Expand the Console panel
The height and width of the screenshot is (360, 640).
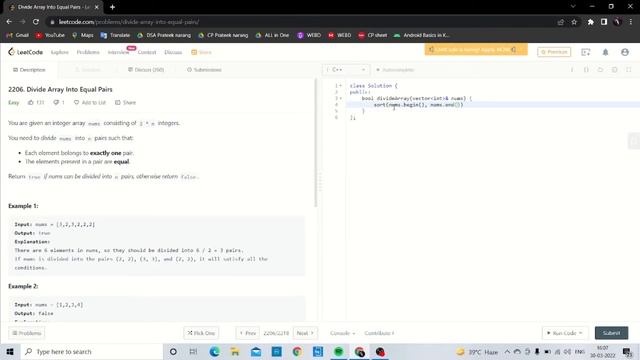(342, 333)
